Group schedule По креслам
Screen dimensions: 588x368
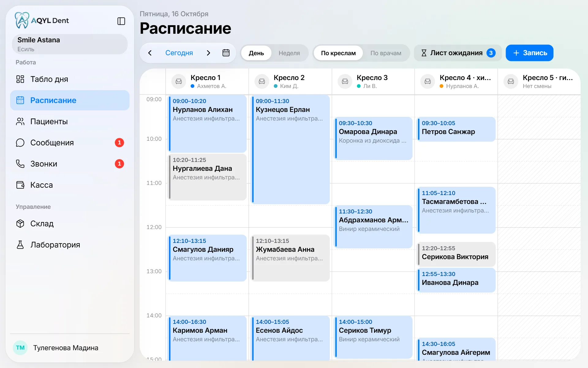point(338,53)
